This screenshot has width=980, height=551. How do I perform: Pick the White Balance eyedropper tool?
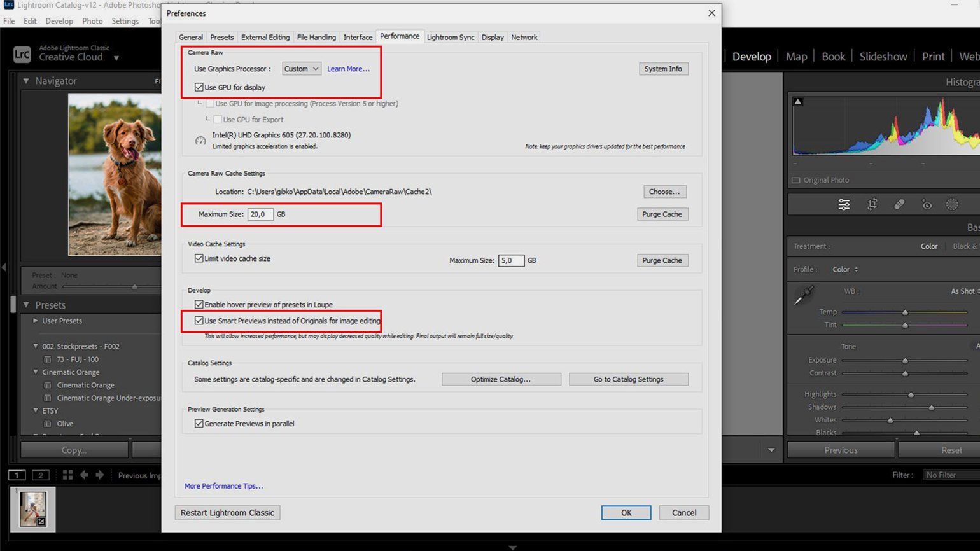coord(804,295)
